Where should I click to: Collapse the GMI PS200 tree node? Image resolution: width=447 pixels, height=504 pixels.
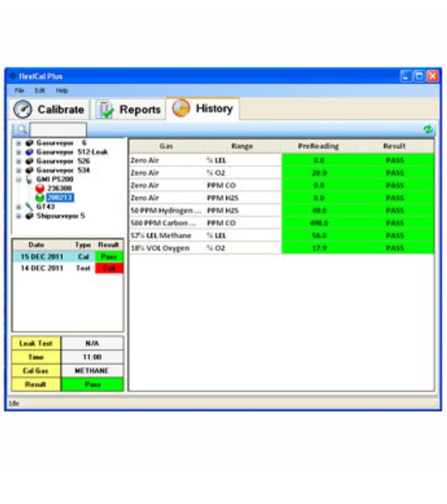pyautogui.click(x=18, y=179)
